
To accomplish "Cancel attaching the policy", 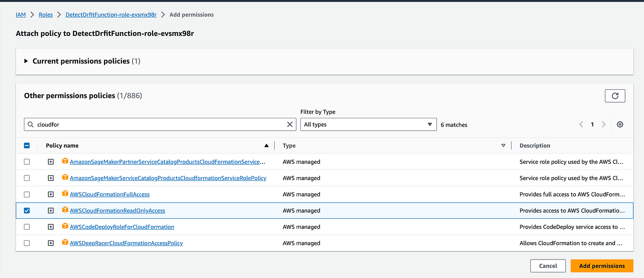I will pos(548,266).
